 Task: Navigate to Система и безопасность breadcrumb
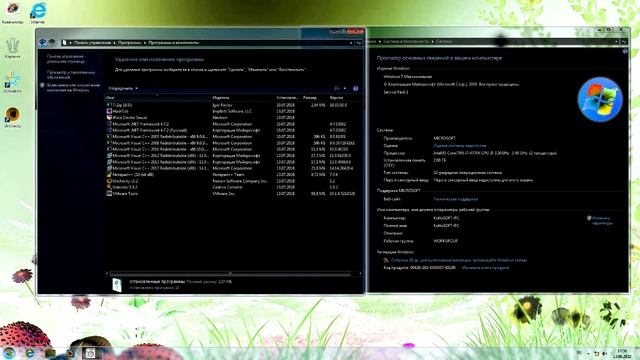pos(406,42)
